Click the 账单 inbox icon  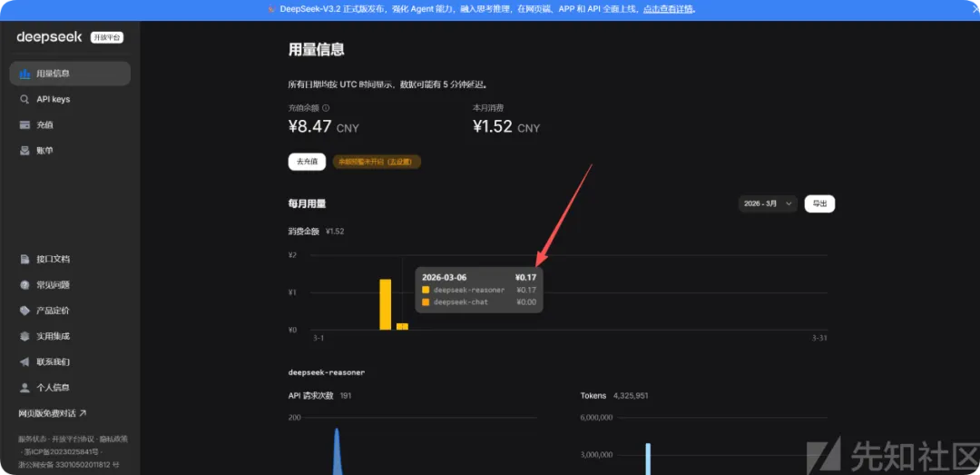click(x=25, y=151)
